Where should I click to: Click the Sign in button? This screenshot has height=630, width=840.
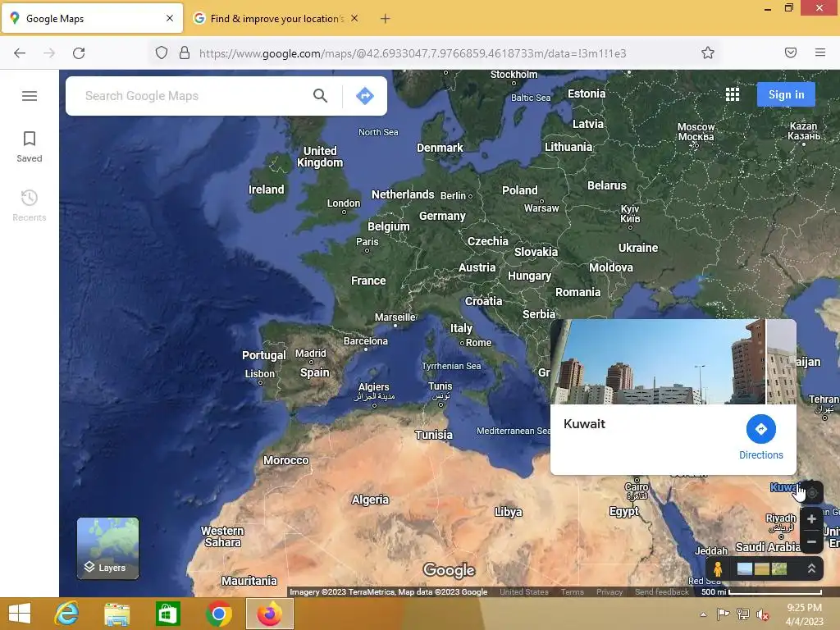pos(786,95)
